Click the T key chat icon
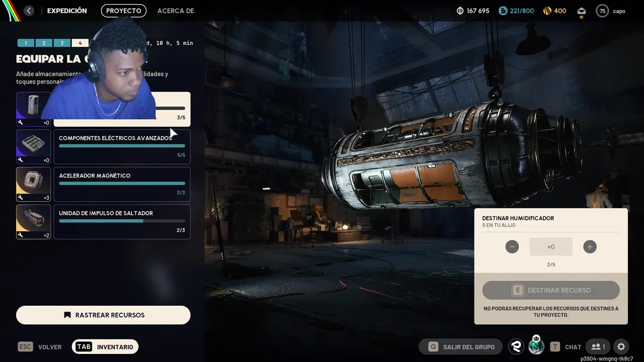Screen dimensions: 644x362 [555, 347]
